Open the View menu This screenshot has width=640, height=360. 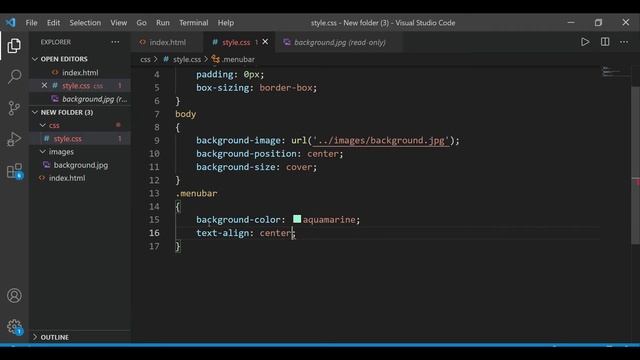(x=118, y=23)
